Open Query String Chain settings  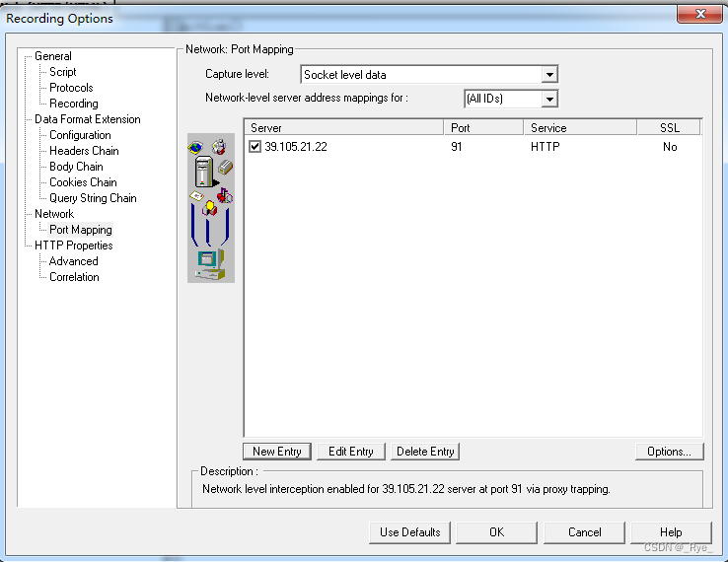(x=93, y=198)
